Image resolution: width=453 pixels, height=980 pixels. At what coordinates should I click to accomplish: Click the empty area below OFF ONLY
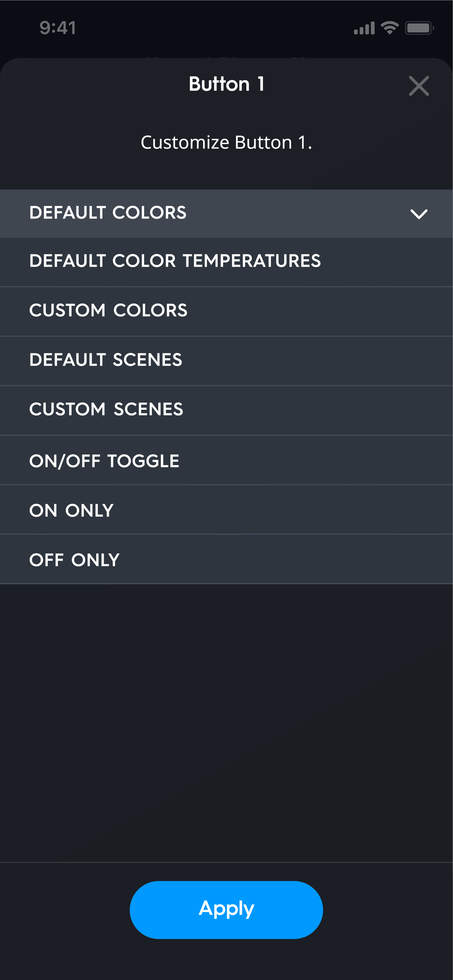coord(226,723)
